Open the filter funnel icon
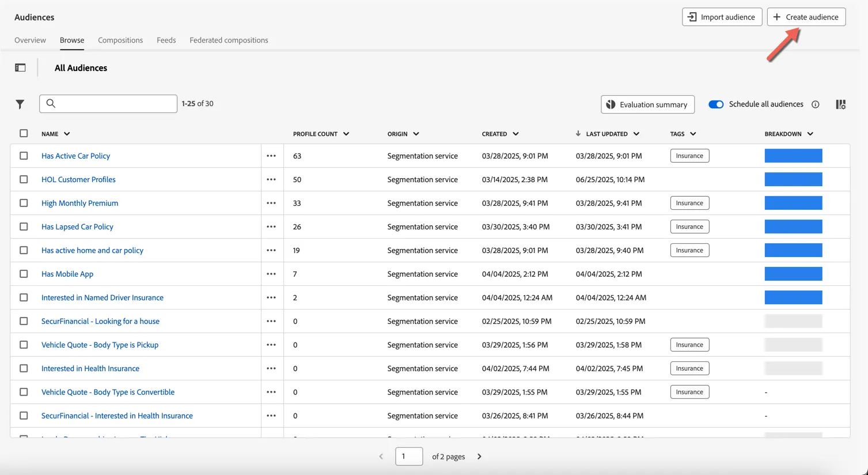Viewport: 868px width, 475px height. click(x=20, y=104)
